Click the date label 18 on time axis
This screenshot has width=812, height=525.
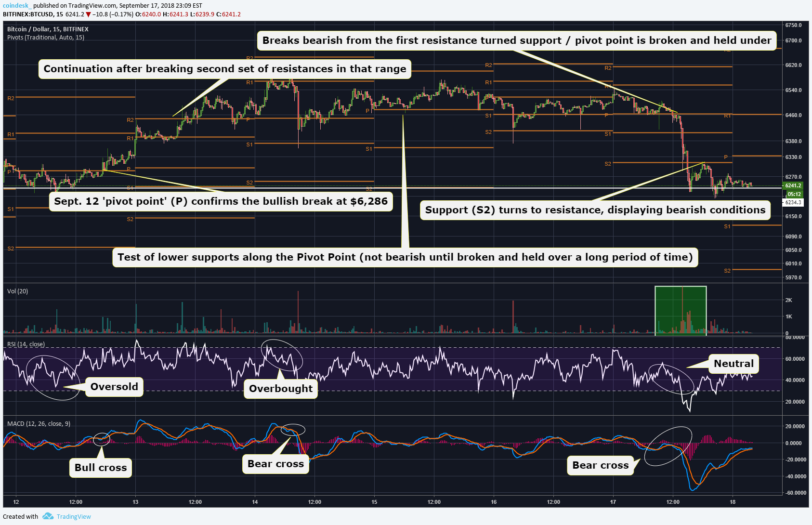click(x=733, y=502)
